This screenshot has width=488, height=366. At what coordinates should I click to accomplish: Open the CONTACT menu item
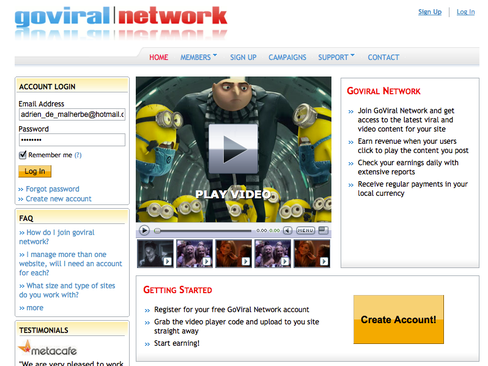(x=383, y=57)
